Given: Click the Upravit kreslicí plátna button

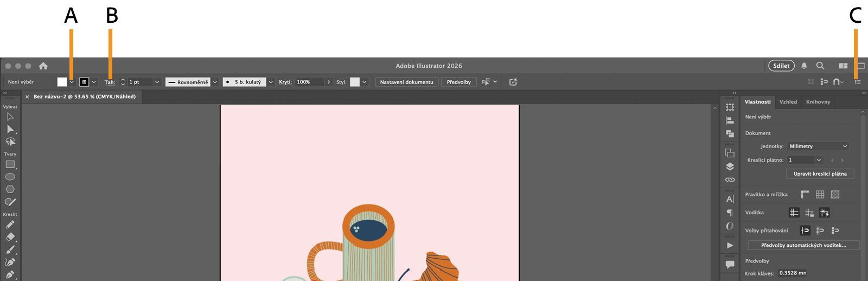Looking at the screenshot, I should click(x=820, y=174).
